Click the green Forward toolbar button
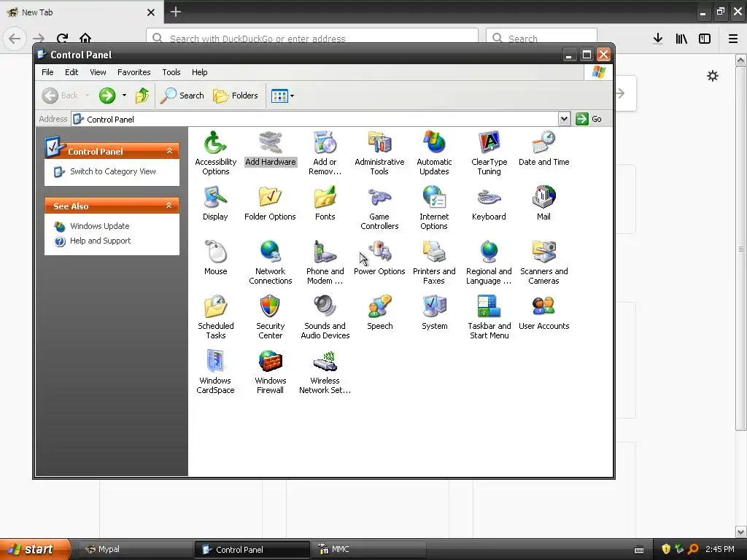This screenshot has height=560, width=747. point(107,96)
